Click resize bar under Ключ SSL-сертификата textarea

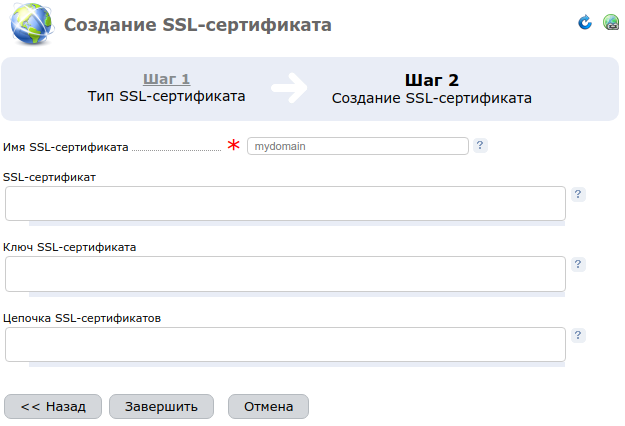[x=297, y=294]
